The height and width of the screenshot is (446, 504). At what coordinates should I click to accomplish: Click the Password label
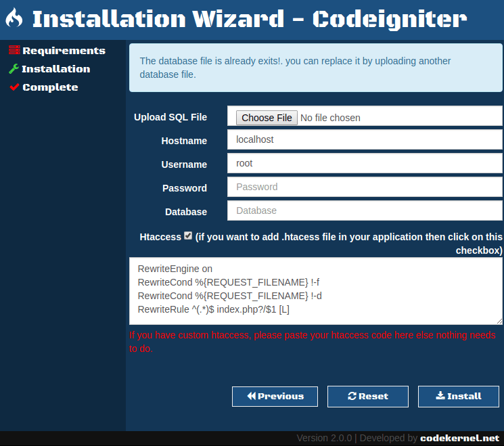coord(185,188)
